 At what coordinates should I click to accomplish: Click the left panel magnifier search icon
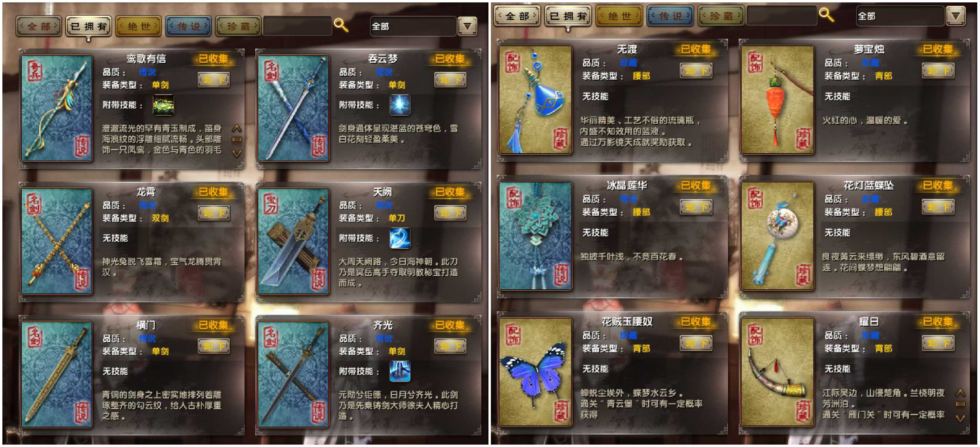[341, 25]
